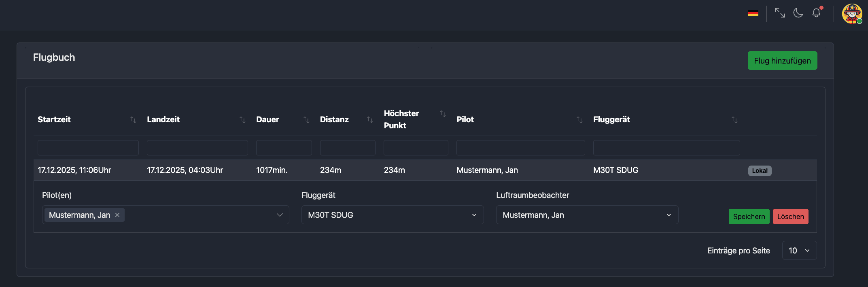Expand the Pilot(en) multi-select dropdown
868x287 pixels.
click(280, 215)
